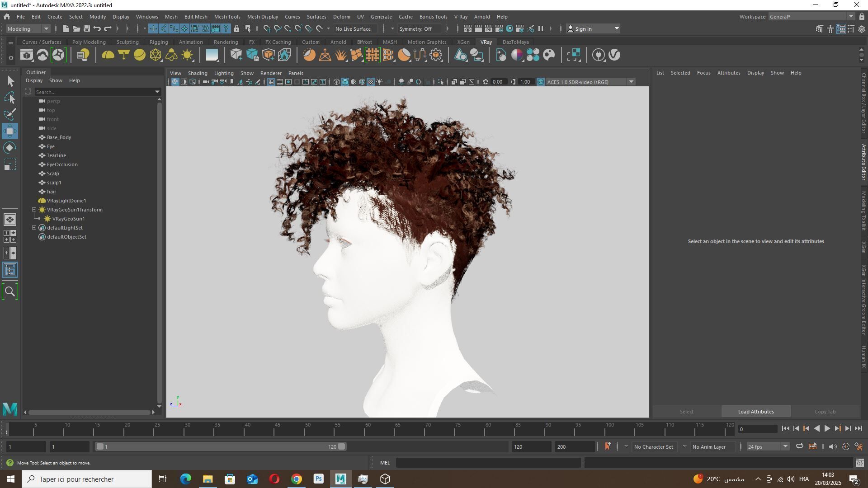Toggle audio mute on time slider

tap(832, 446)
